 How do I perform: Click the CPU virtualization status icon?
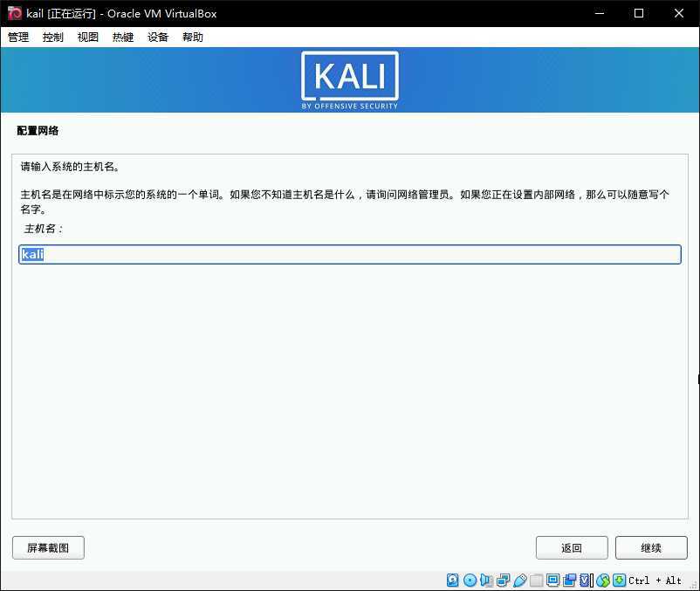point(586,581)
